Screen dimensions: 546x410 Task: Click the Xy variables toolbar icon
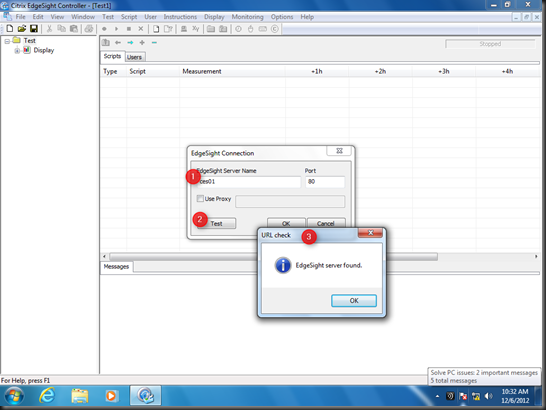[x=196, y=29]
